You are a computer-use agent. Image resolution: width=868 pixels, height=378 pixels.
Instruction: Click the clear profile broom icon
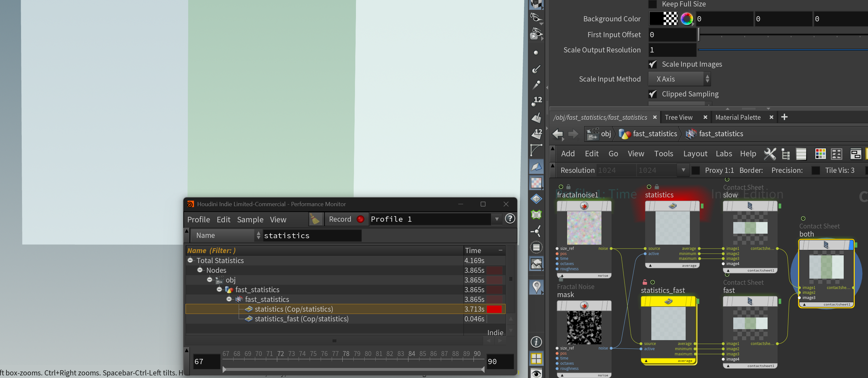315,219
